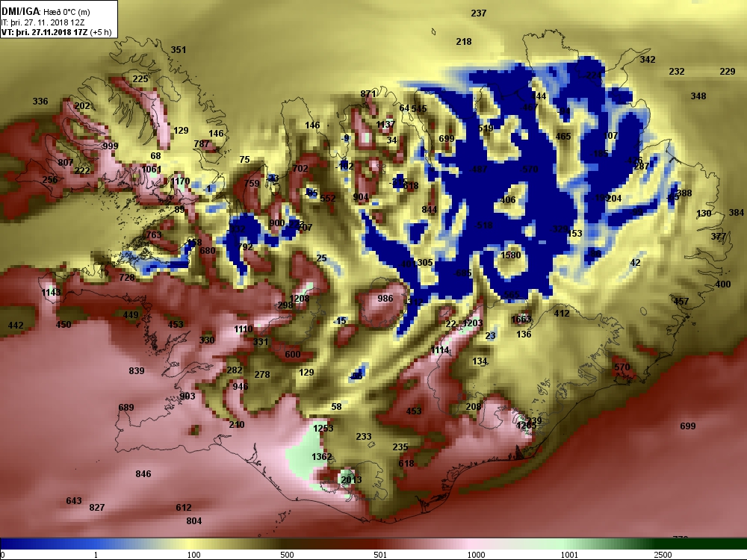Click the map value '839'
This screenshot has width=747, height=560.
point(136,371)
